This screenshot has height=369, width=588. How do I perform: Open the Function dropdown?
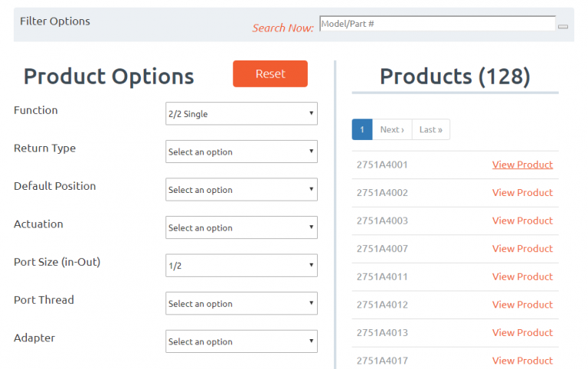click(241, 114)
